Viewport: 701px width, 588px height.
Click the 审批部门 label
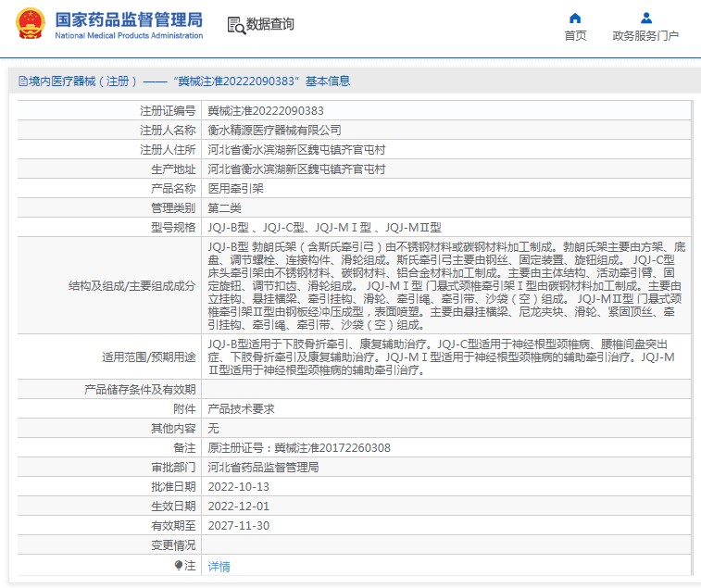tap(173, 468)
